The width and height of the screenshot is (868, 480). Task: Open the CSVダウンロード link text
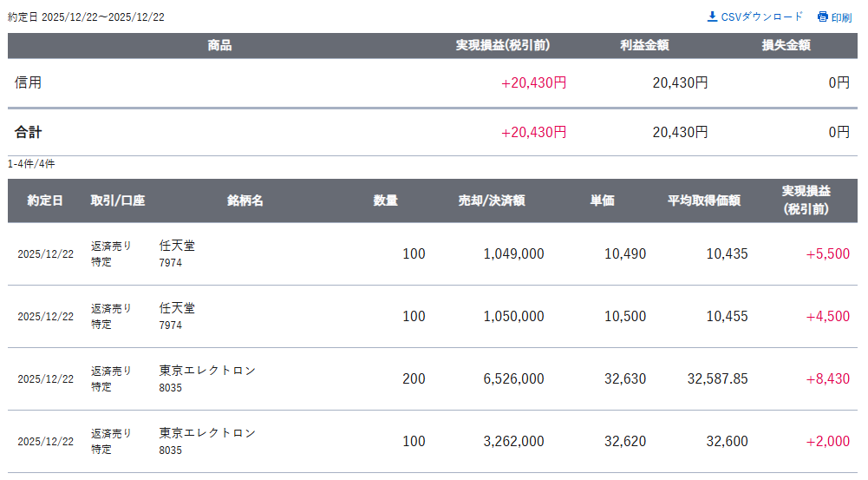[x=762, y=16]
